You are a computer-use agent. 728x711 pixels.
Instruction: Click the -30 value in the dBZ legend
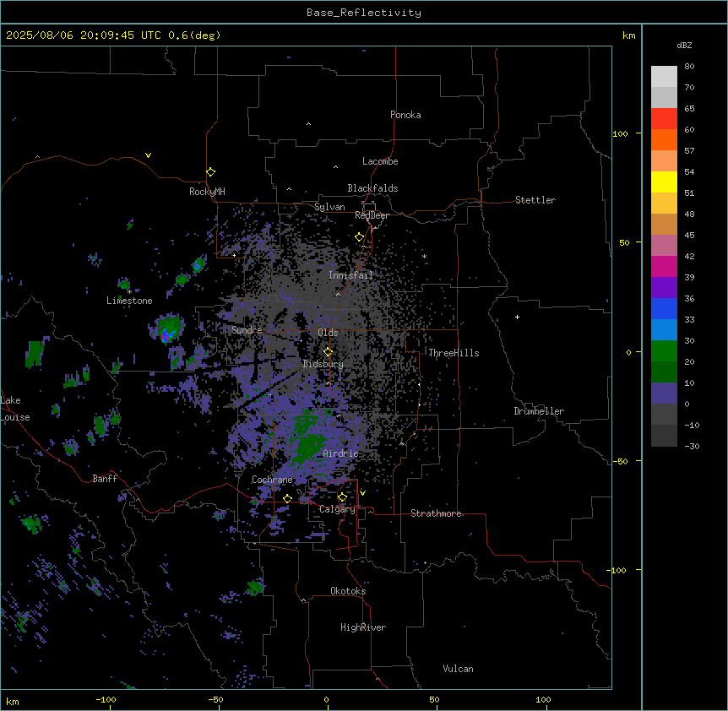(692, 446)
